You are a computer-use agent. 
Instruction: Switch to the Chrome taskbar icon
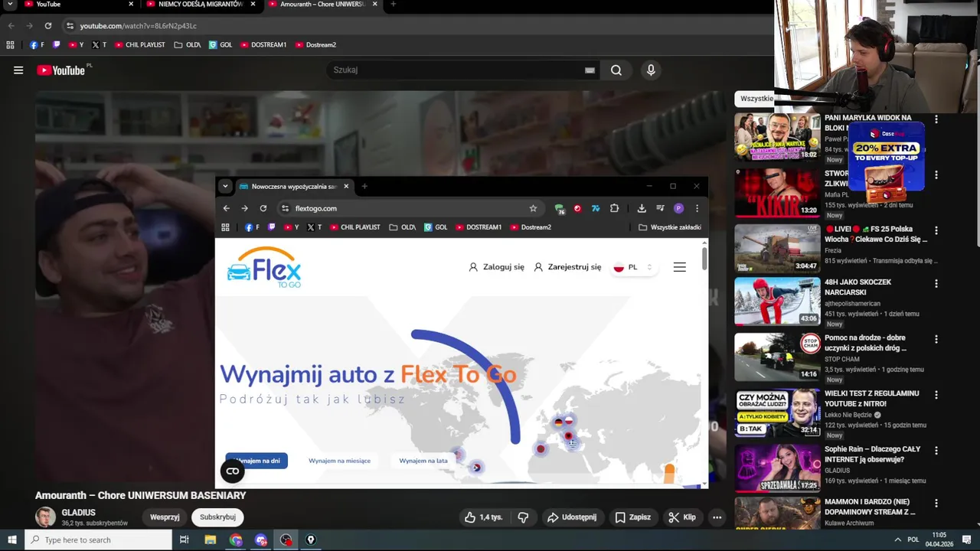(x=236, y=540)
